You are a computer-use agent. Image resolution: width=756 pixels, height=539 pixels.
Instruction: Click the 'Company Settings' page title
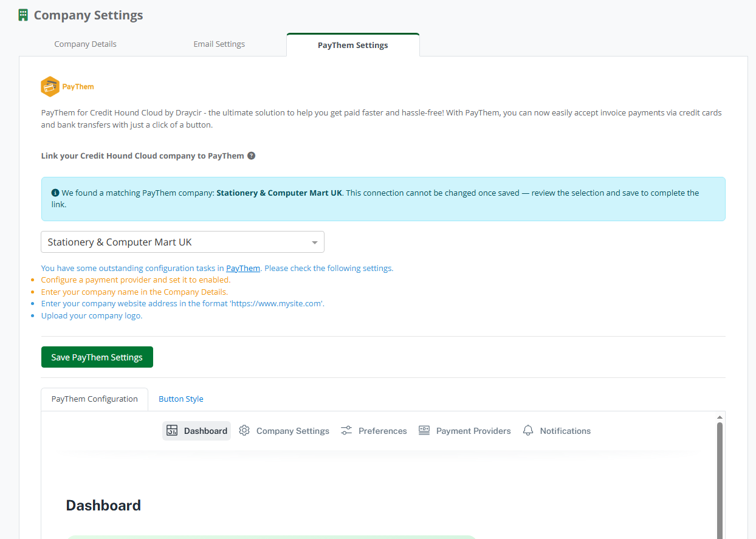coord(89,15)
